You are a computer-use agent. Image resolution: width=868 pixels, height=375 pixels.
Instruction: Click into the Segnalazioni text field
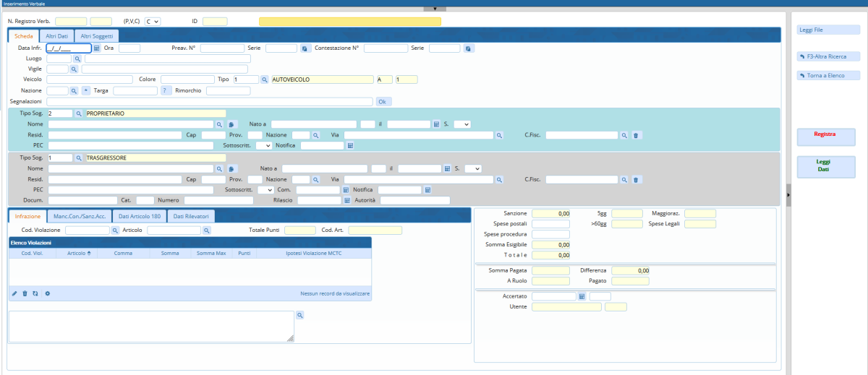[210, 102]
